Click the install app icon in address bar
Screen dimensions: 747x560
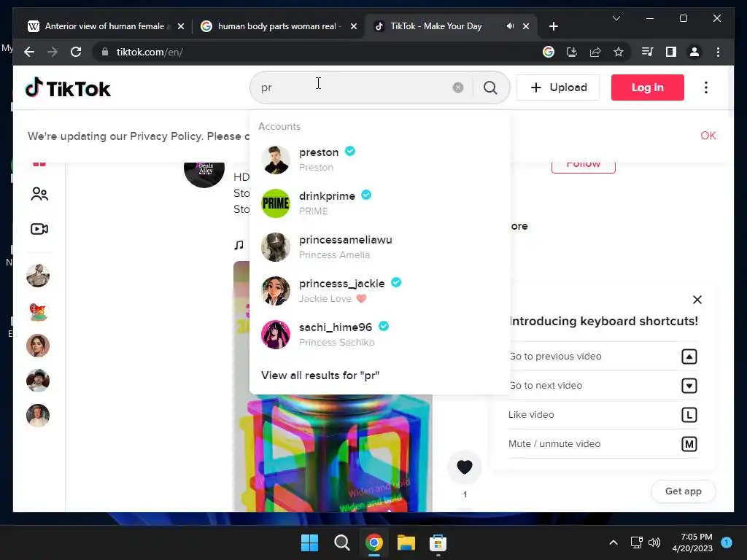point(572,52)
